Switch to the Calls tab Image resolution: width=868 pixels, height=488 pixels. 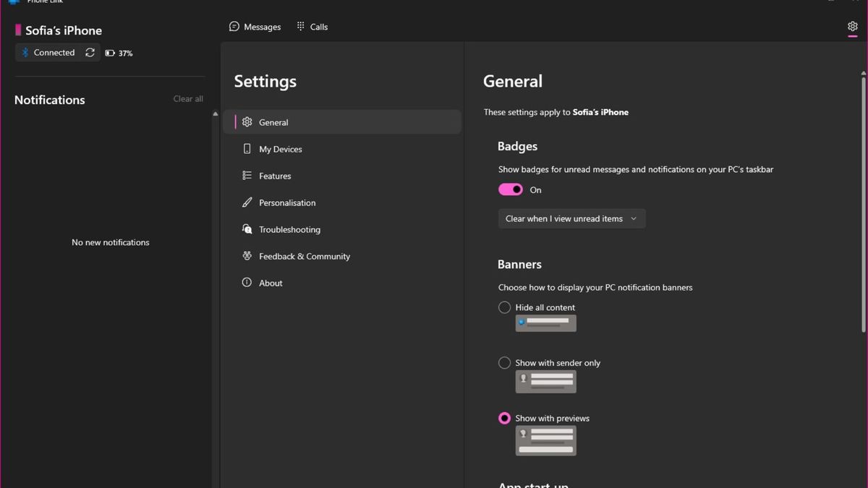(x=312, y=27)
